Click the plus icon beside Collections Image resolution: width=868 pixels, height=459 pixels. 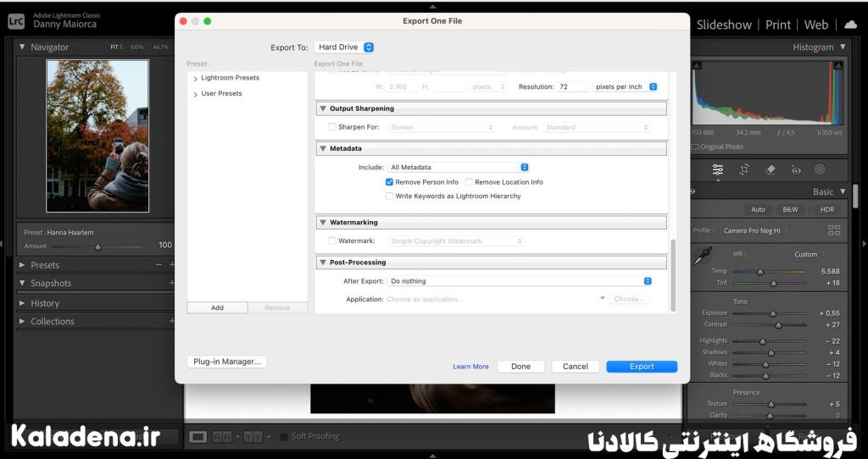(171, 321)
